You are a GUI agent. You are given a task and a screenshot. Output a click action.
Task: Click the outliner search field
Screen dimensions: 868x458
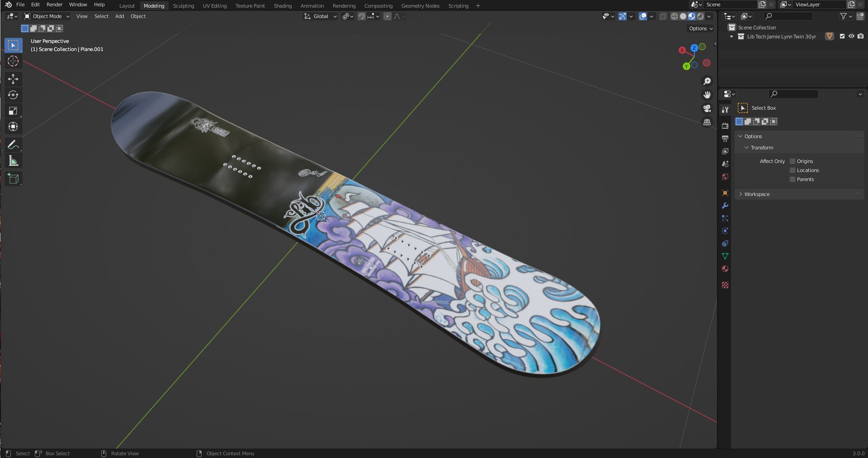788,16
